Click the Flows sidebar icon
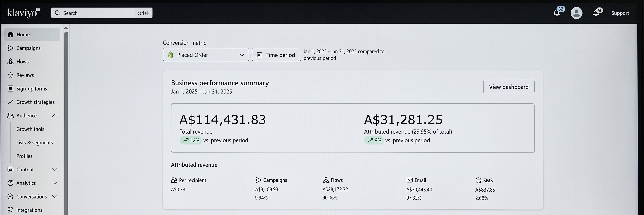The image size is (644, 215). click(10, 62)
